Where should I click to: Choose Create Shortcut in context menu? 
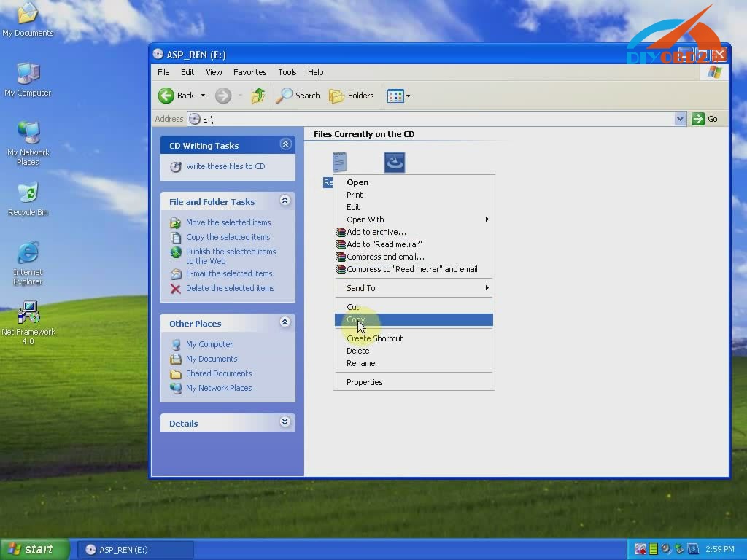414,338
